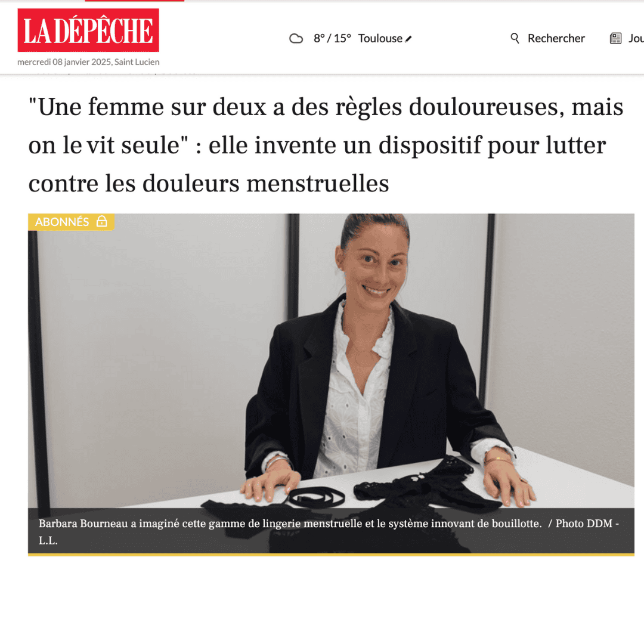Click the pencil icon to edit the city
The height and width of the screenshot is (644, 644).
(408, 39)
